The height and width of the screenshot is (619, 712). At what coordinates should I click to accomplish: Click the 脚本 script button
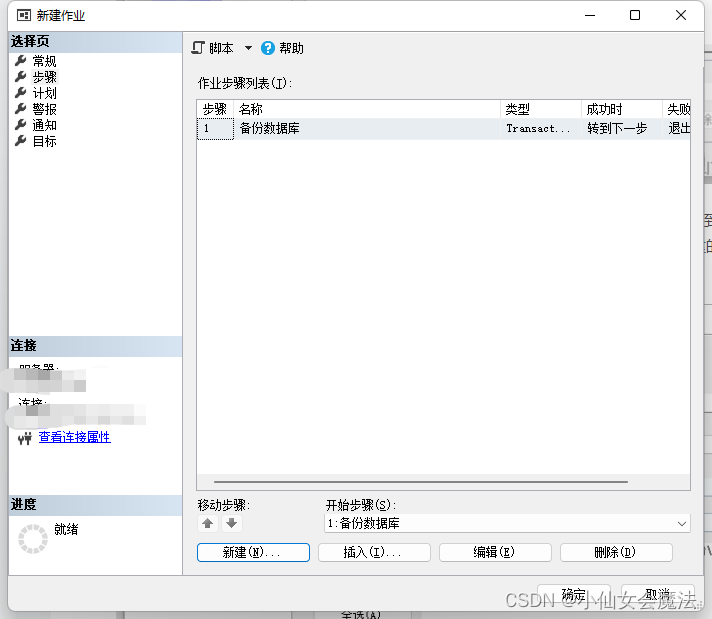coord(213,48)
